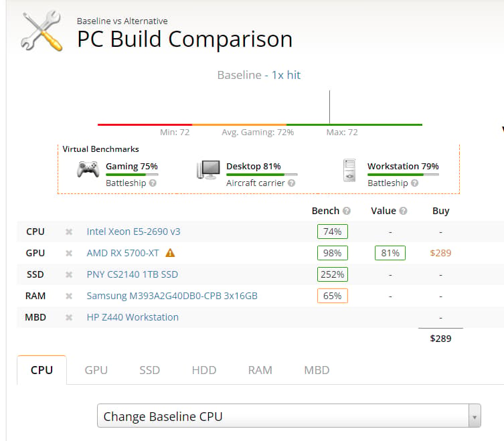Image resolution: width=504 pixels, height=441 pixels.
Task: Remove the MBD HP Z440 row
Action: coord(69,318)
